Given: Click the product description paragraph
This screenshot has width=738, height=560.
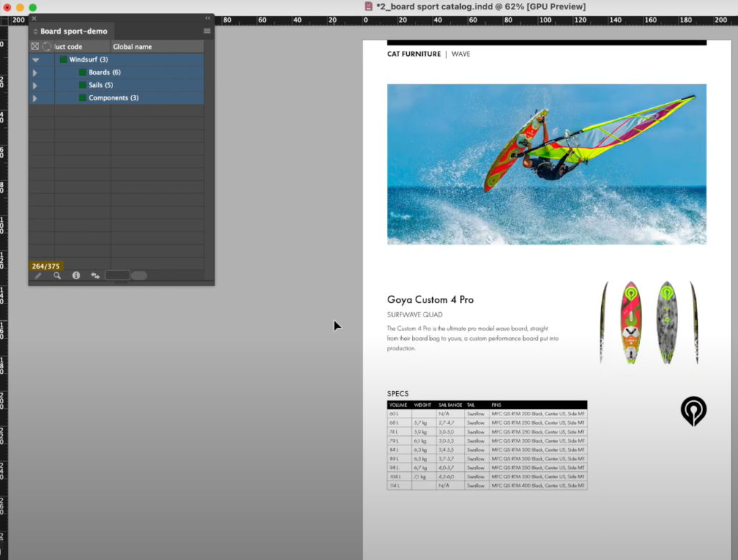Looking at the screenshot, I should click(x=473, y=338).
